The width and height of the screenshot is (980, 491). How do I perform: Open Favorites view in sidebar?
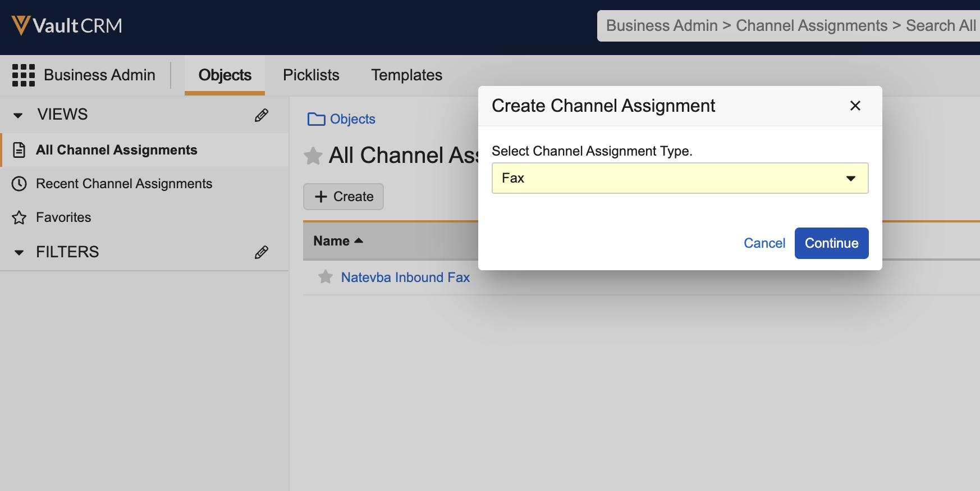[63, 217]
